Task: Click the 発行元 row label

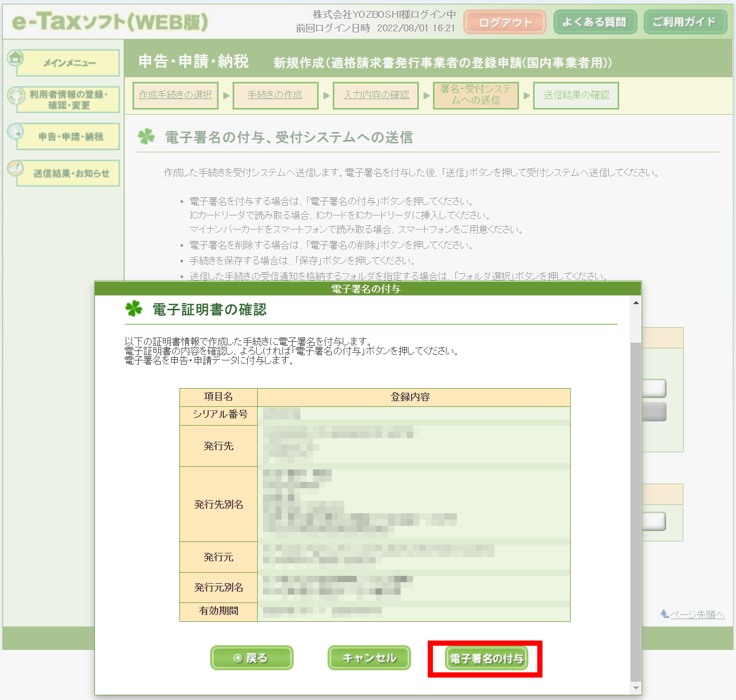Action: coord(219,557)
